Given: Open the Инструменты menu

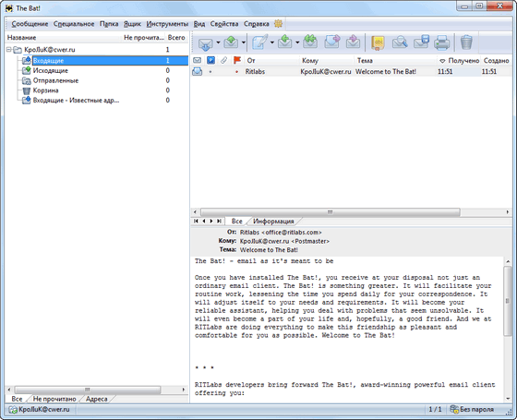Looking at the screenshot, I should pos(167,24).
